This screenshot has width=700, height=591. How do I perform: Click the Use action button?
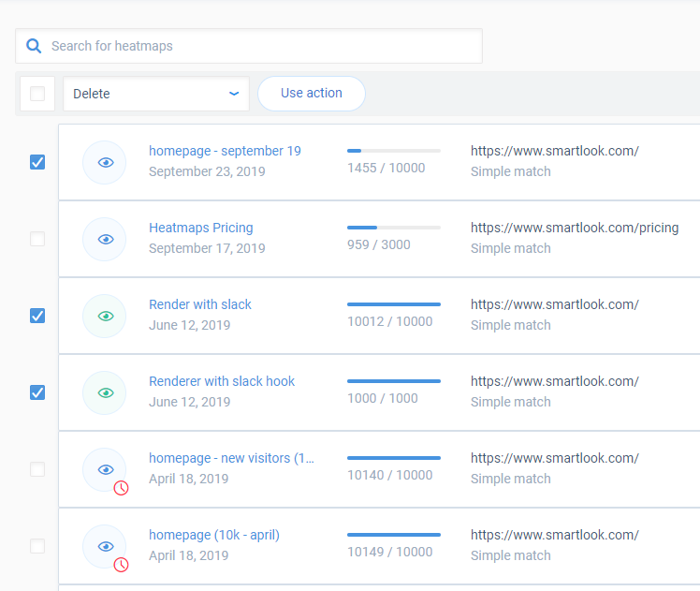312,94
